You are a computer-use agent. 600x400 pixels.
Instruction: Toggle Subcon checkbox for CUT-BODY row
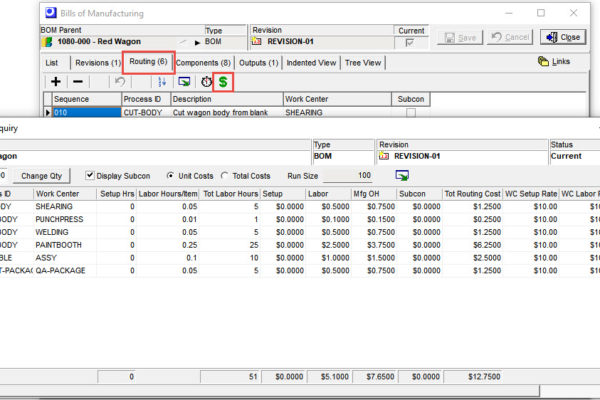click(x=411, y=113)
